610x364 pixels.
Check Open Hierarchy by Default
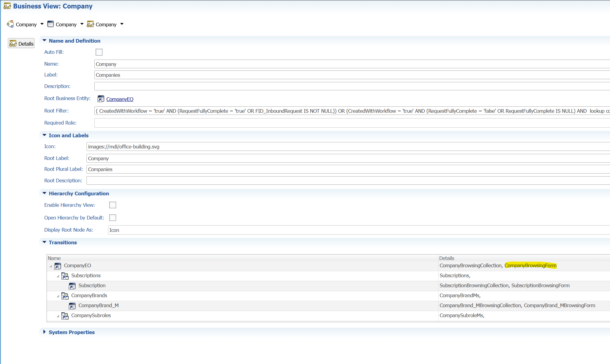pos(113,218)
